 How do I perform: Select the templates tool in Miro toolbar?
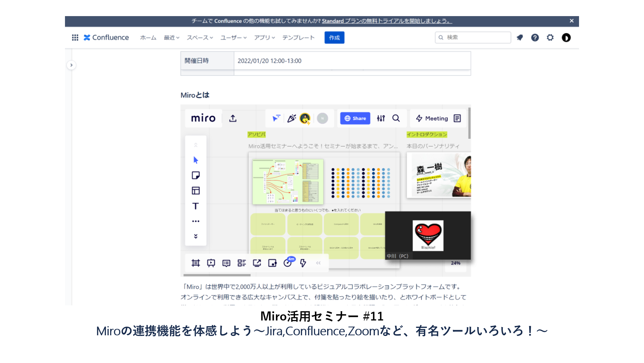pos(196,191)
